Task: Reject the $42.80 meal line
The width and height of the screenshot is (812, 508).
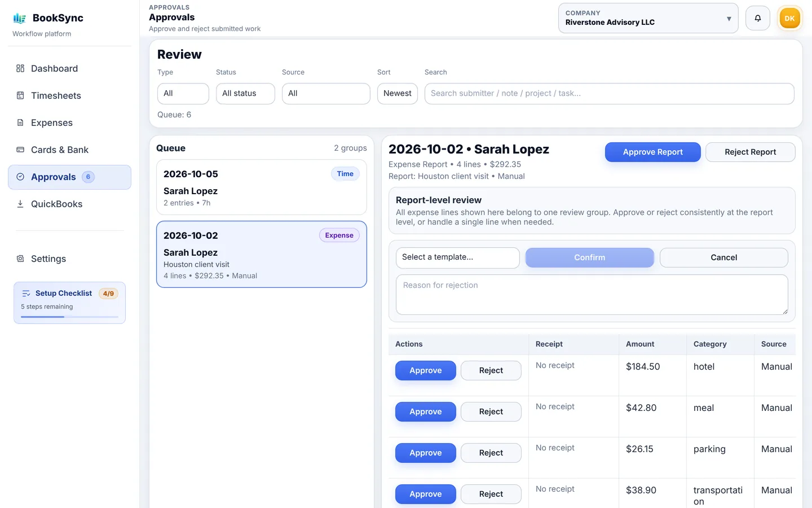Action: pyautogui.click(x=491, y=411)
